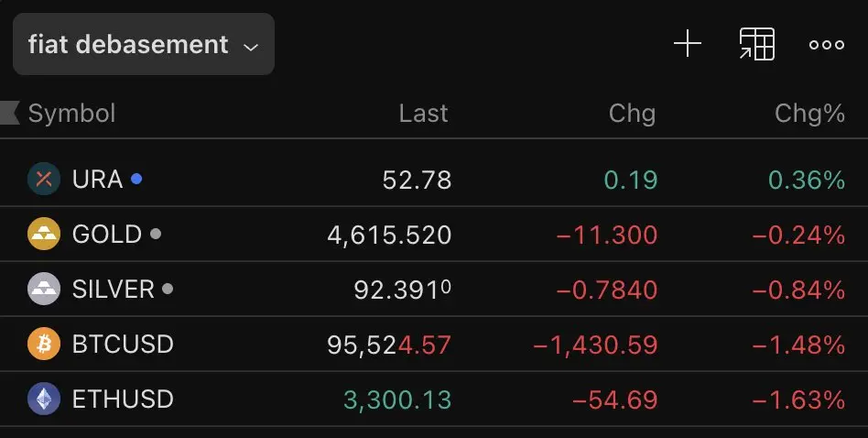
Task: Open the fiat debasement watchlist dropdown
Action: point(143,44)
